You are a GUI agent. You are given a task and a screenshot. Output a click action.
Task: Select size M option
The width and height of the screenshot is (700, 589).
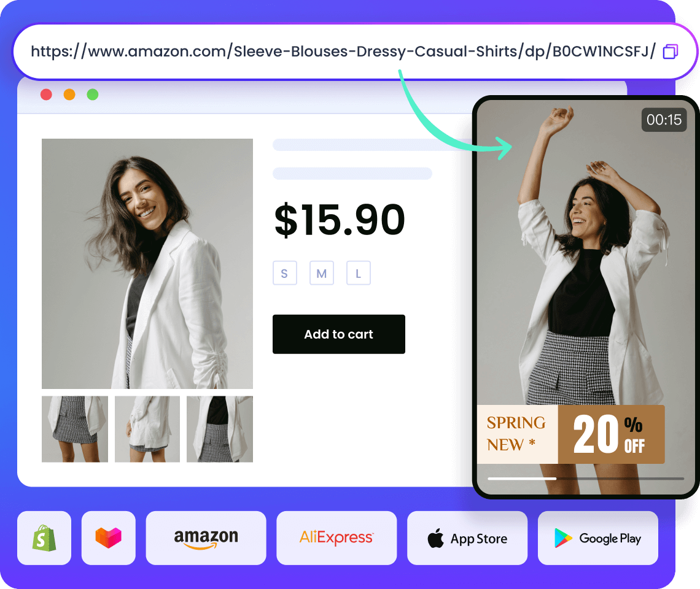click(322, 273)
